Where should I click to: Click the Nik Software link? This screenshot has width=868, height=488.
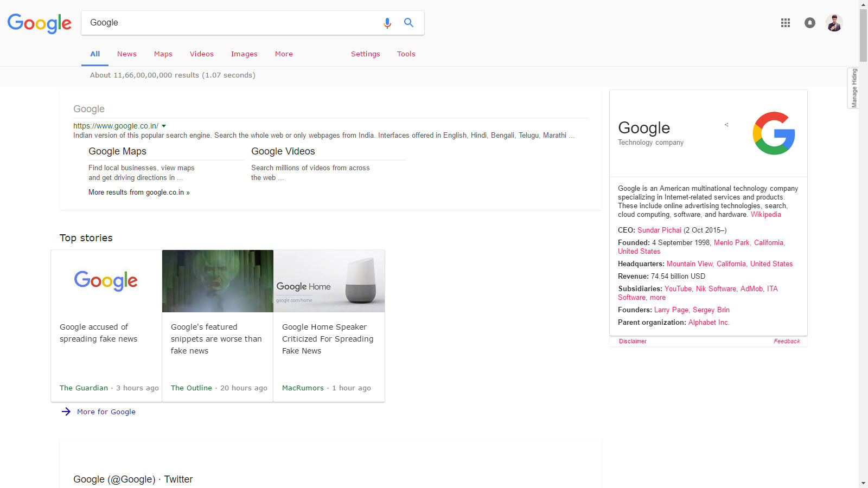(716, 289)
